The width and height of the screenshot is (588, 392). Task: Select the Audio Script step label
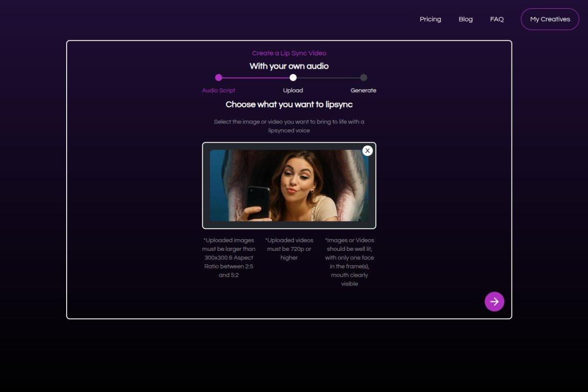click(219, 90)
